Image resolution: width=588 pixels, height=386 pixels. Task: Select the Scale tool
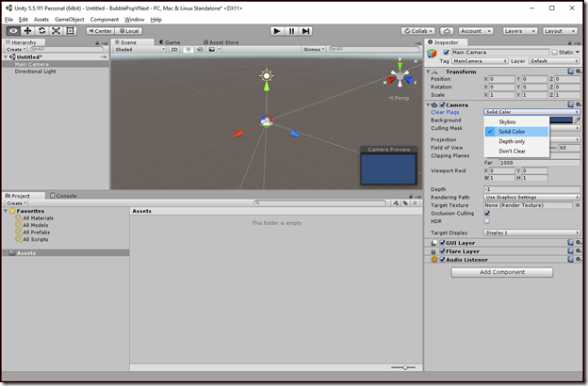[56, 31]
